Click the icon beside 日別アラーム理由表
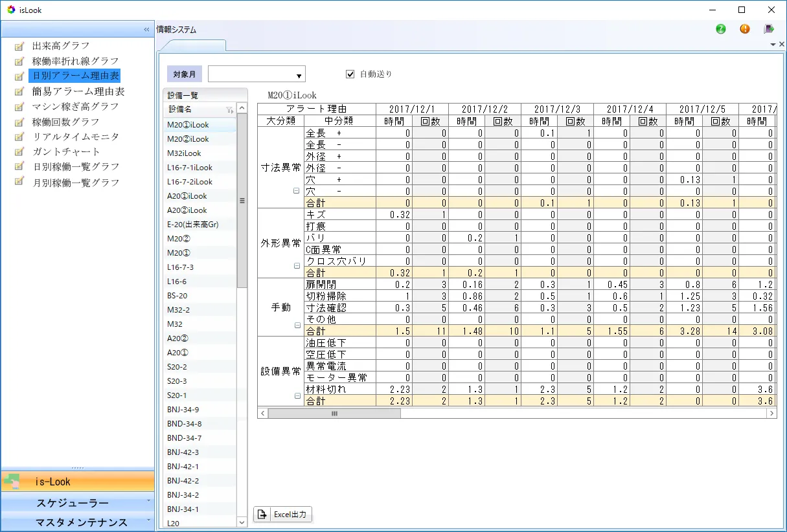787x532 pixels. [19, 76]
